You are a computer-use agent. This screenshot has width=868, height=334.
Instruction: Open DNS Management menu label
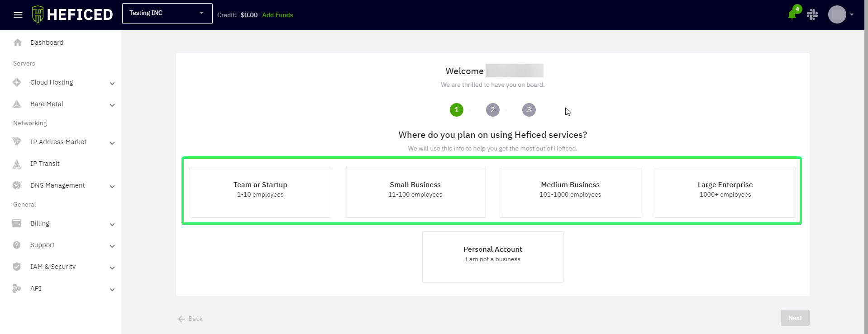click(x=57, y=185)
